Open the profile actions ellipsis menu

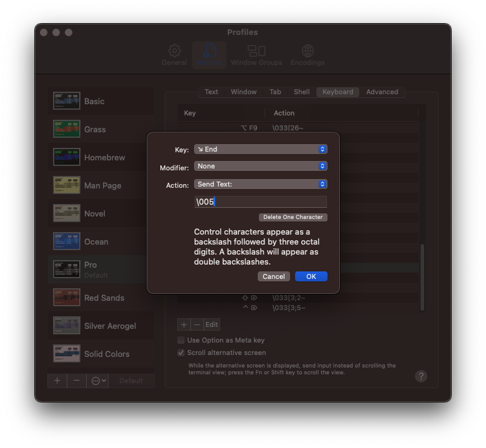tap(99, 381)
